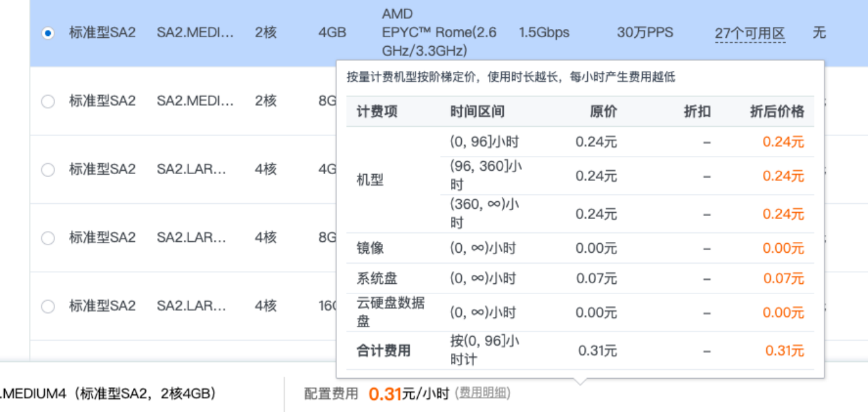The image size is (868, 412).
Task: Select the selected 2核 4GB SA2.MEDIUM radio button
Action: pyautogui.click(x=47, y=33)
